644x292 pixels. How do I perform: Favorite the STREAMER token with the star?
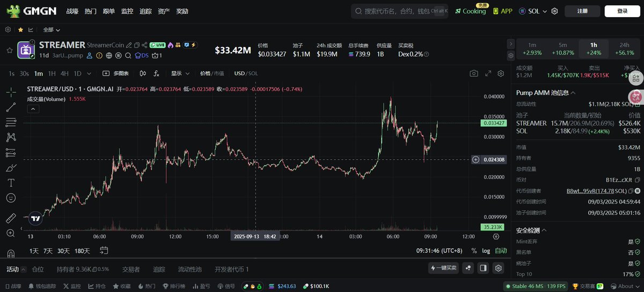point(9,50)
